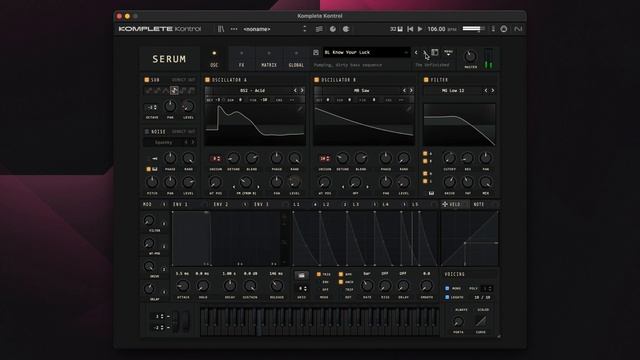Click the Native Instruments logo icon
The width and height of the screenshot is (640, 360).
coord(518,29)
